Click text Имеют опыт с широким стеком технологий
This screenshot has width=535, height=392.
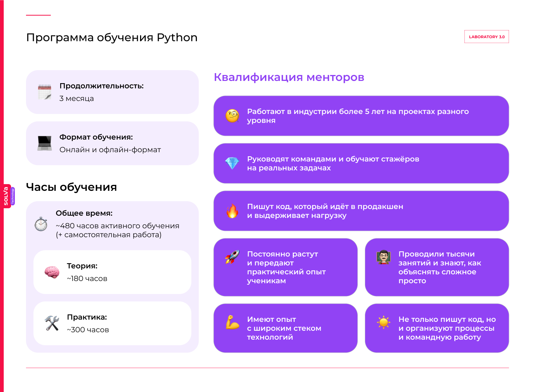[x=284, y=328]
